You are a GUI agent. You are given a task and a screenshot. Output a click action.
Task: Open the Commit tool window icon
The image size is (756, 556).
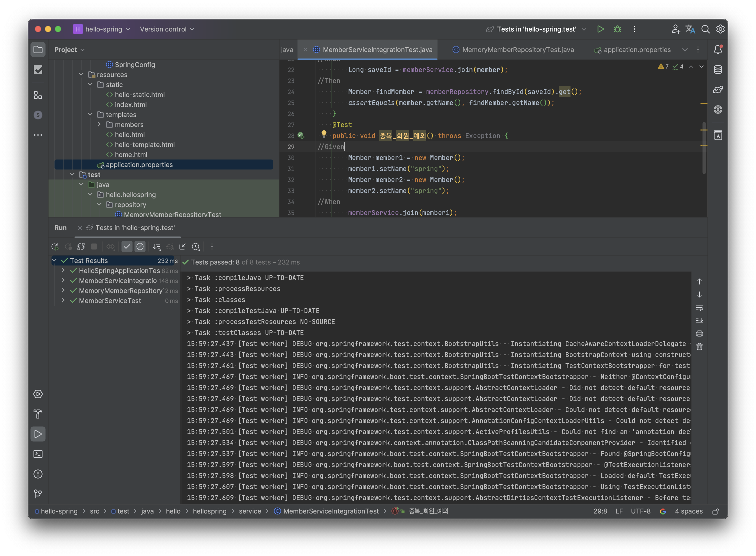tap(38, 70)
